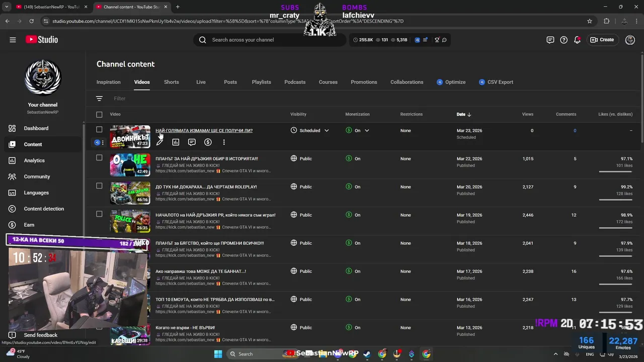Click the Visibility column header
The width and height of the screenshot is (644, 362).
pos(298,115)
